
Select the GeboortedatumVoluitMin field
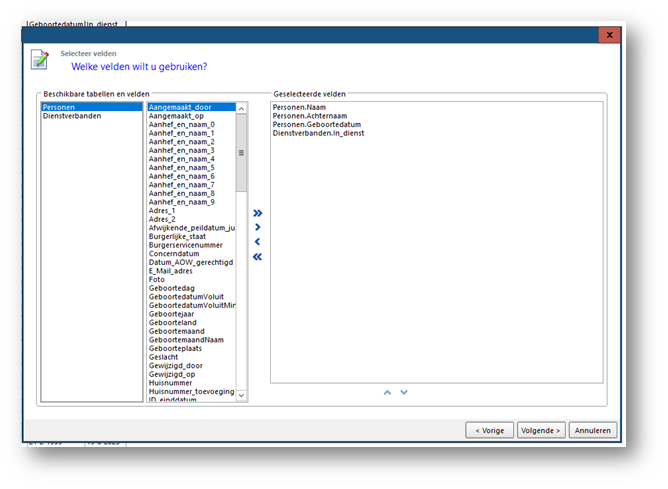(191, 305)
